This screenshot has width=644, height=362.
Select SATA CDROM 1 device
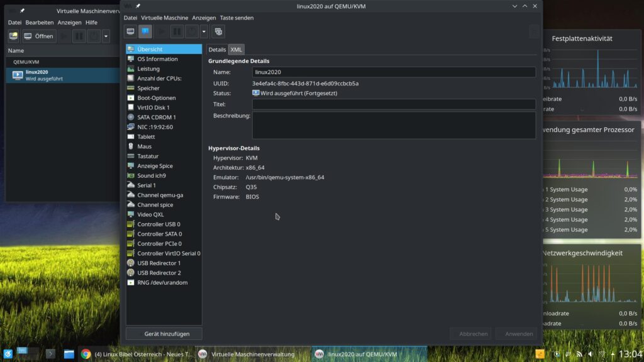click(164, 117)
